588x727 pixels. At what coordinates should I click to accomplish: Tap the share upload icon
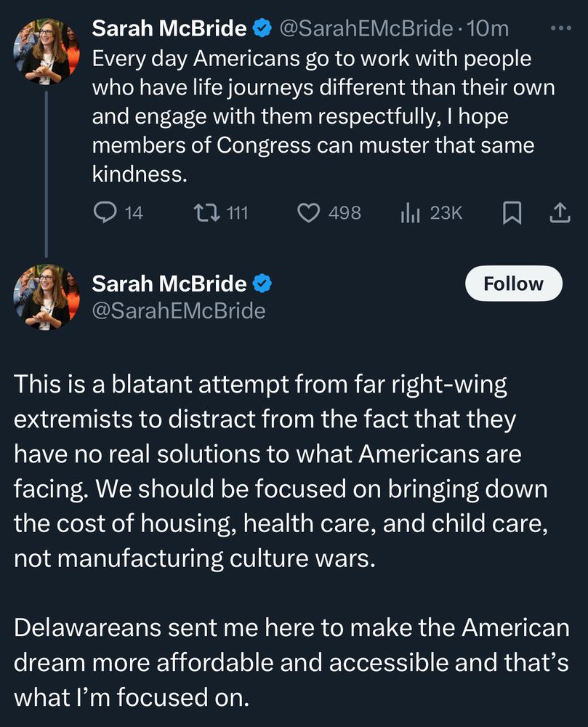559,212
